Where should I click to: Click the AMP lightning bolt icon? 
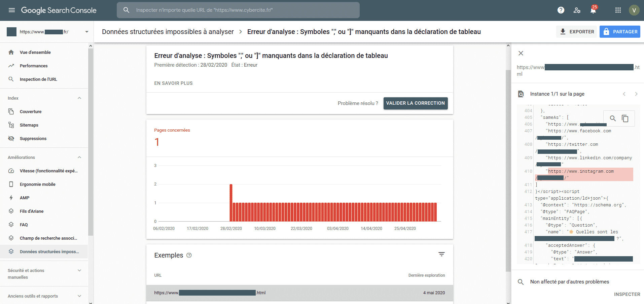[x=11, y=198]
